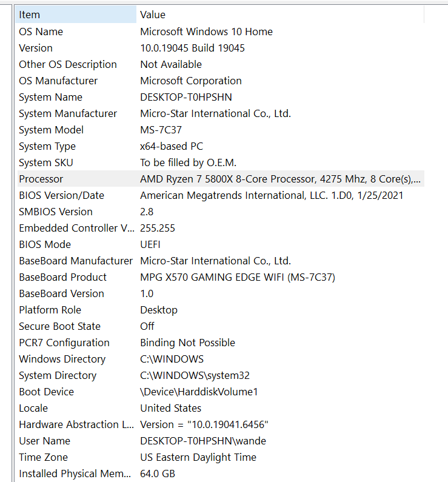Screen dimensions: 448x482
Task: Select the BaseBoard Product row label
Action: tap(62, 277)
